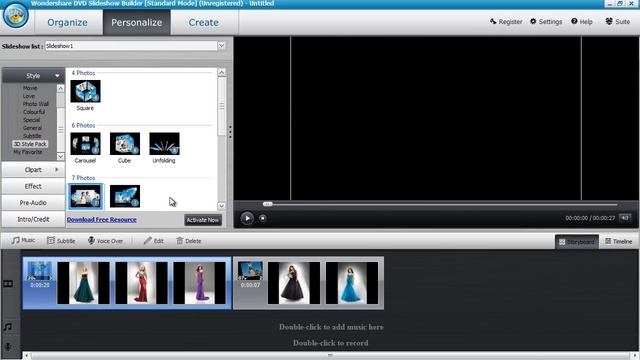The width and height of the screenshot is (640, 360).
Task: Click the add music here track
Action: click(x=331, y=327)
